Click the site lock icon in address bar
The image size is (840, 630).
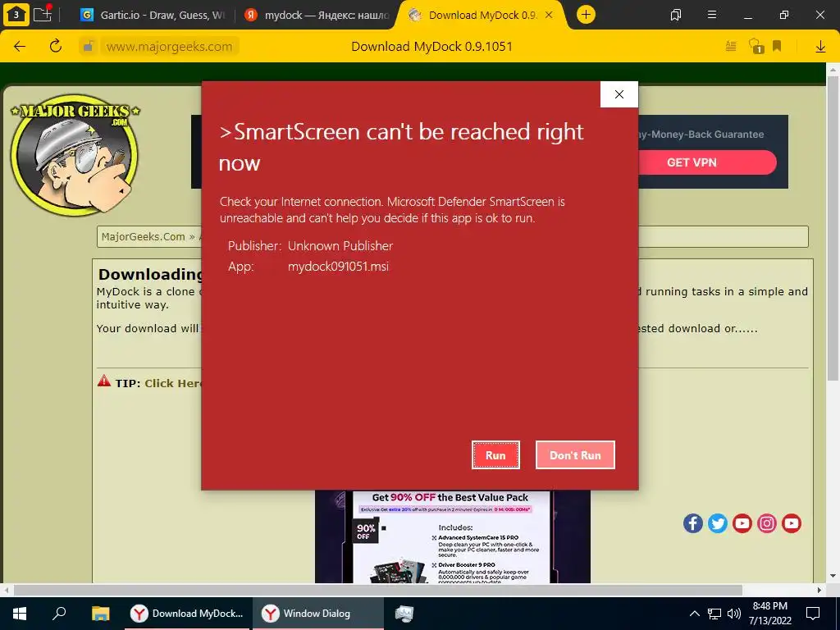(x=89, y=47)
